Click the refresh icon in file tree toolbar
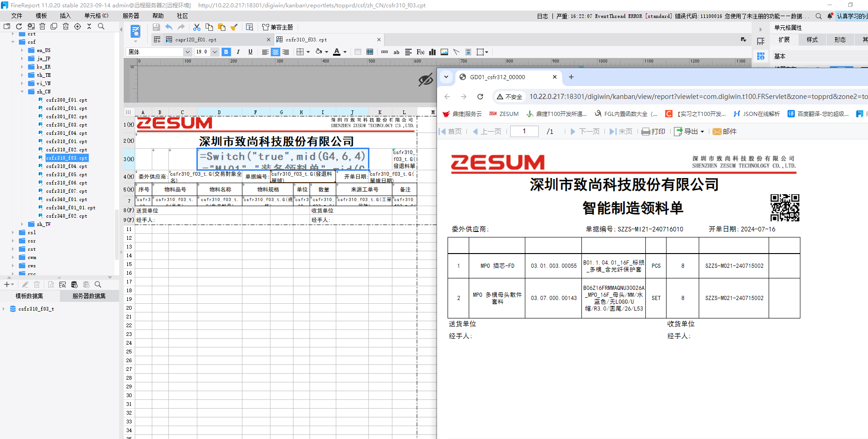This screenshot has width=868, height=439. pyautogui.click(x=19, y=27)
